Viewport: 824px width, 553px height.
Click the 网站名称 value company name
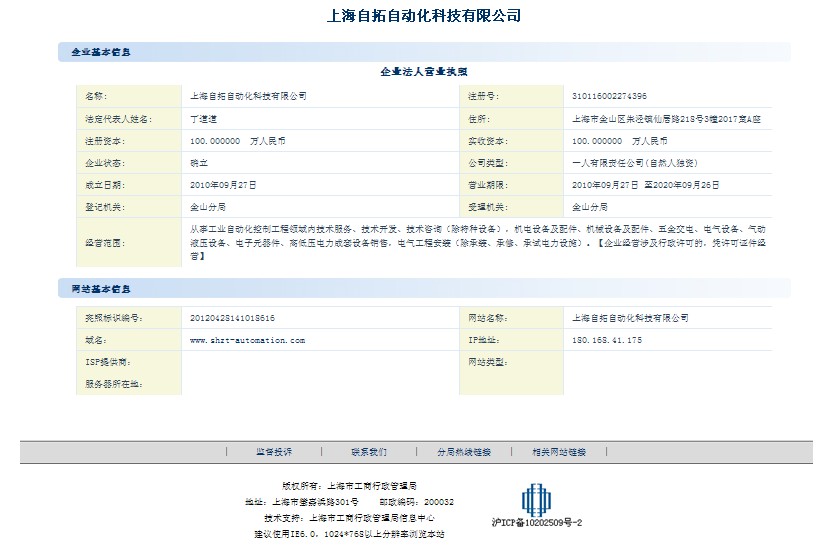[630, 318]
